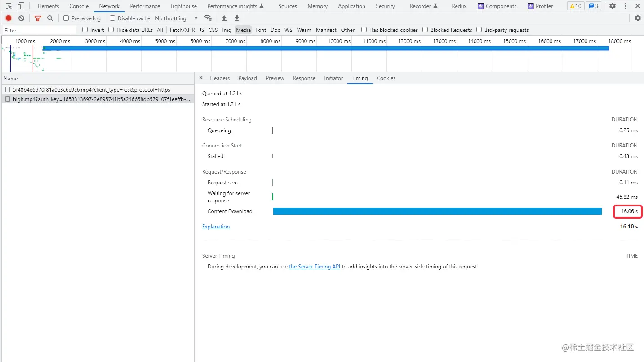This screenshot has height=362, width=644.
Task: Enable 3rd-party requests filter
Action: [x=479, y=30]
